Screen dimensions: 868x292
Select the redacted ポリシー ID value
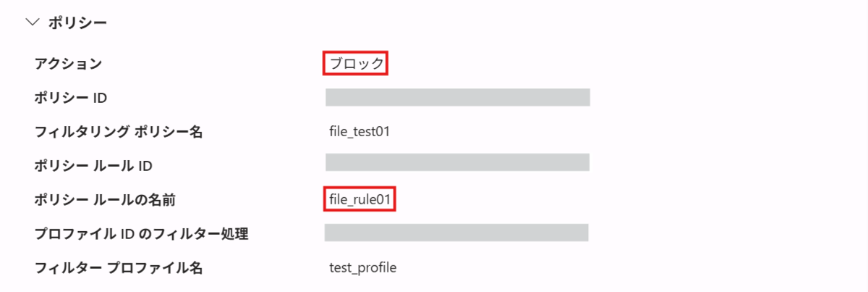click(x=458, y=98)
